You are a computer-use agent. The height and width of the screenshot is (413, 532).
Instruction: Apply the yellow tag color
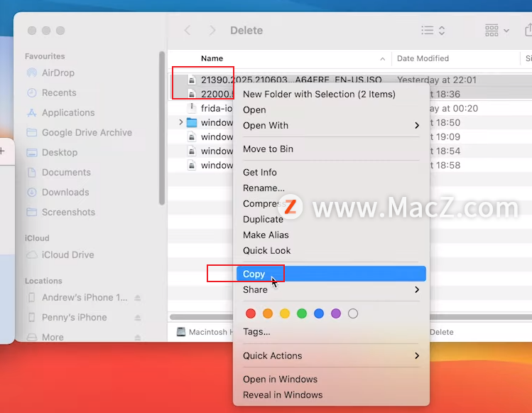[x=285, y=313]
